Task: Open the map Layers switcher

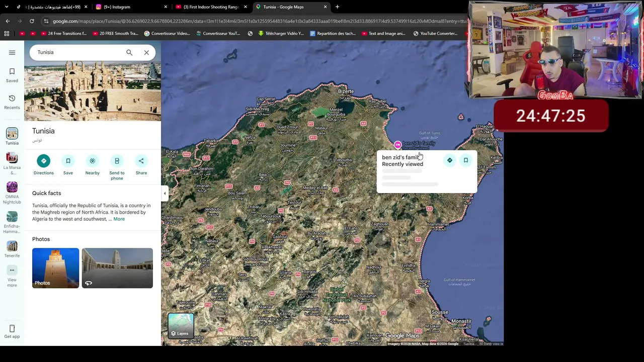Action: point(181,325)
